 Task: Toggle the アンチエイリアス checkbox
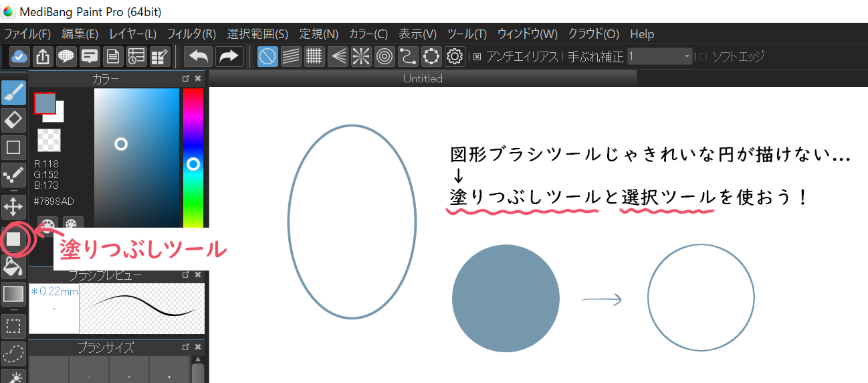(x=477, y=57)
